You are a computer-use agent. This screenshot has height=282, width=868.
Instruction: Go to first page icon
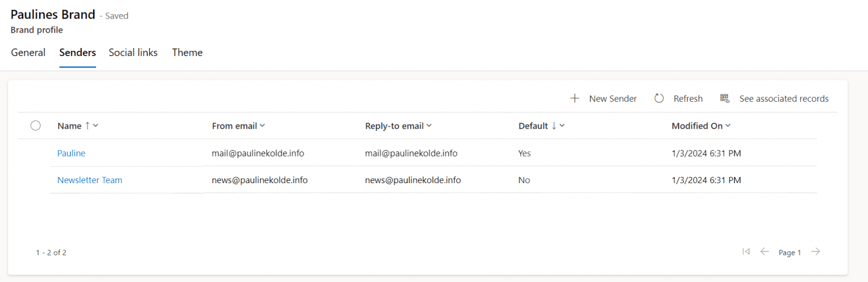click(x=746, y=252)
